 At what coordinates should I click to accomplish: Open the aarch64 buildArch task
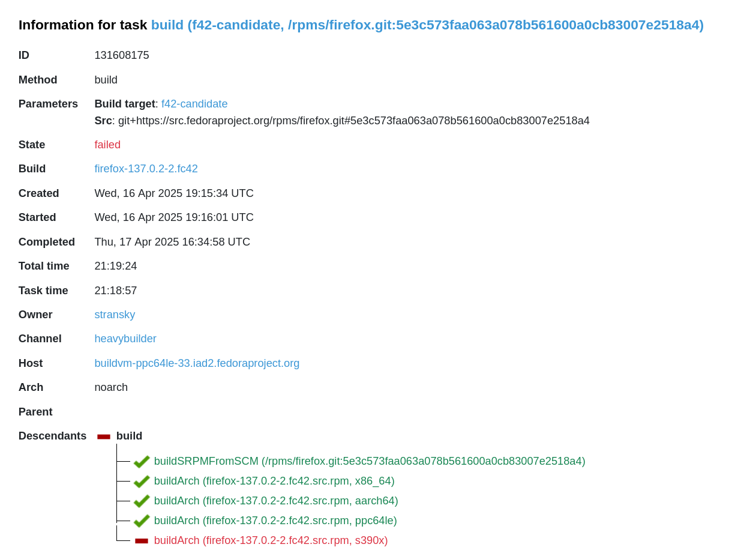coord(276,501)
